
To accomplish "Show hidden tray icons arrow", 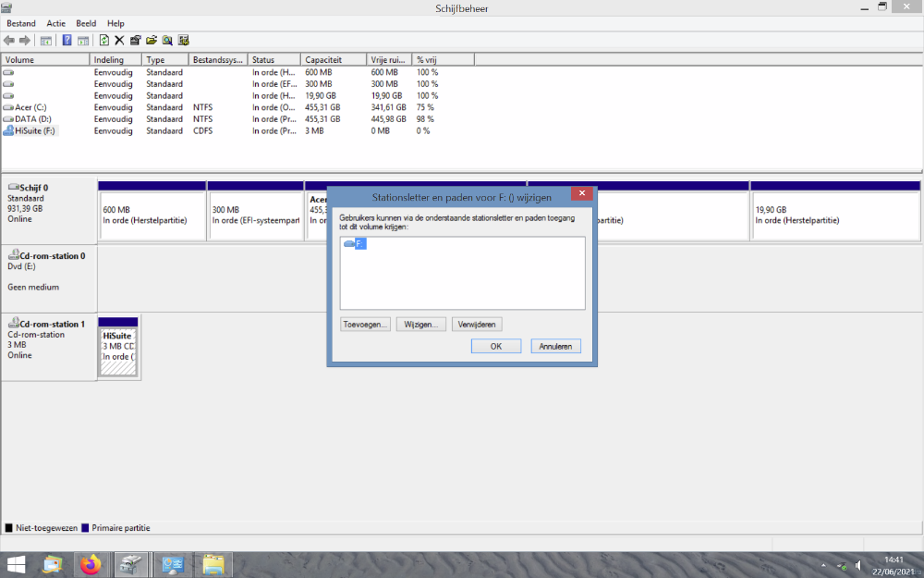I will (x=823, y=565).
